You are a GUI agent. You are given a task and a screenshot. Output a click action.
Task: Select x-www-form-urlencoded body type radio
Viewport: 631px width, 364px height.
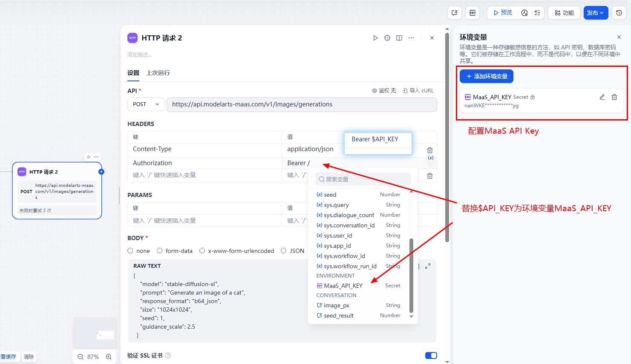(x=202, y=251)
